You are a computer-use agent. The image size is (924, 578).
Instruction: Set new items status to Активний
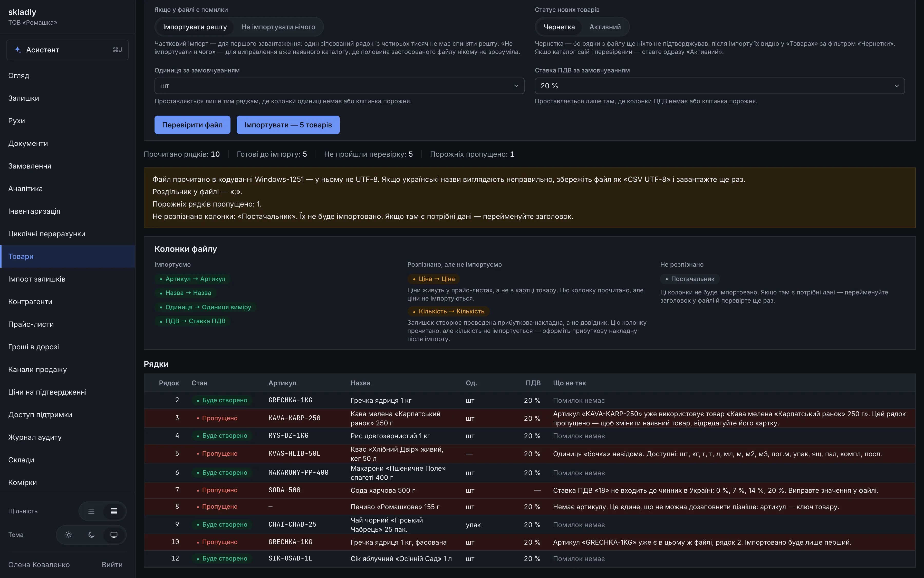(605, 27)
